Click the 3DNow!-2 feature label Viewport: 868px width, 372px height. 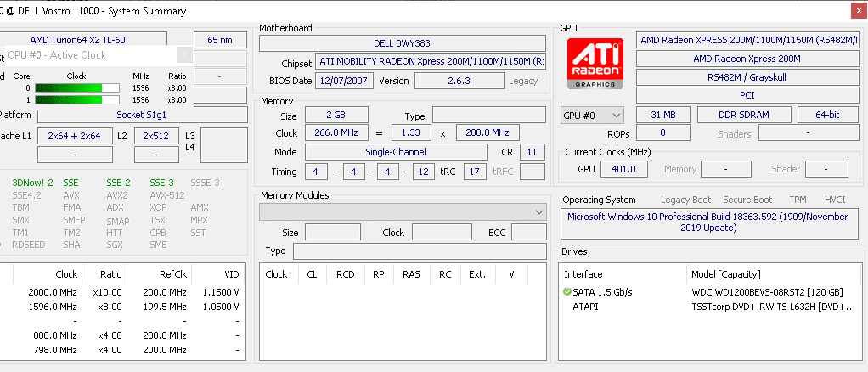[32, 182]
